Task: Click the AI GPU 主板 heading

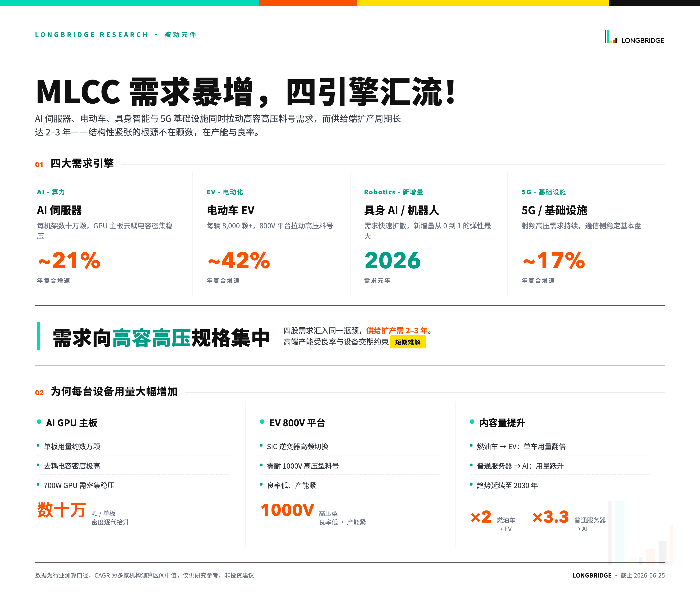Action: (x=72, y=423)
